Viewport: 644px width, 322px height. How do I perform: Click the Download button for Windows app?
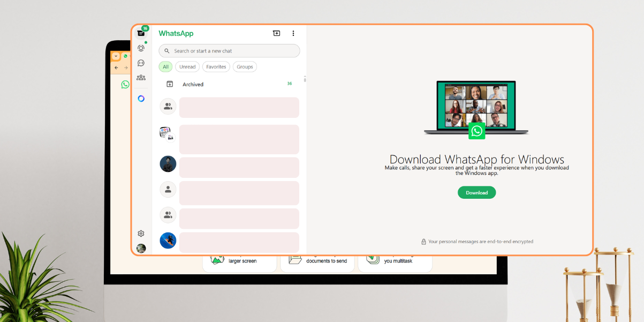tap(476, 192)
